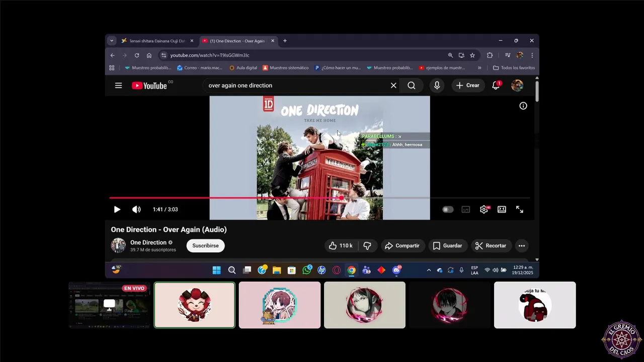Open the ESP LAA language switcher
644x362 pixels.
point(474,270)
